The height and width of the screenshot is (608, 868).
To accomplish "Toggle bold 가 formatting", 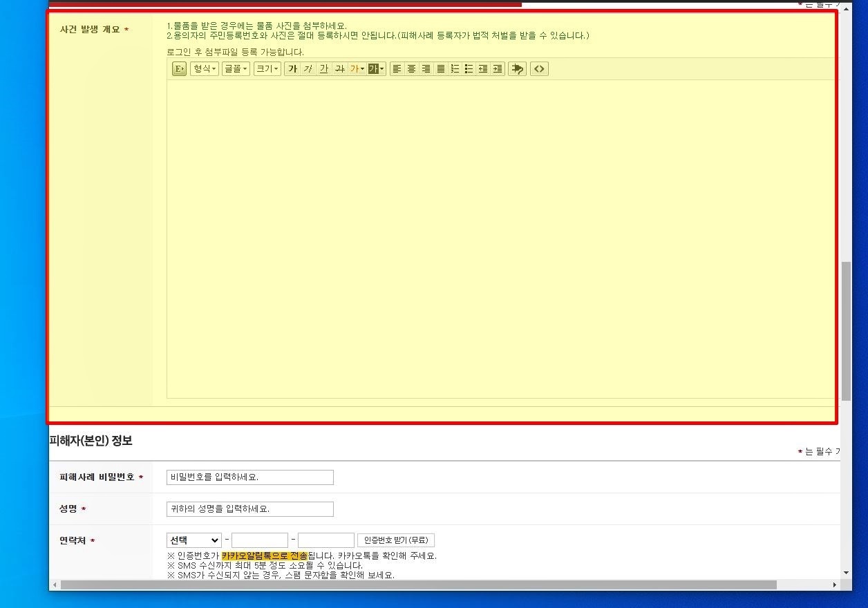I will (292, 68).
